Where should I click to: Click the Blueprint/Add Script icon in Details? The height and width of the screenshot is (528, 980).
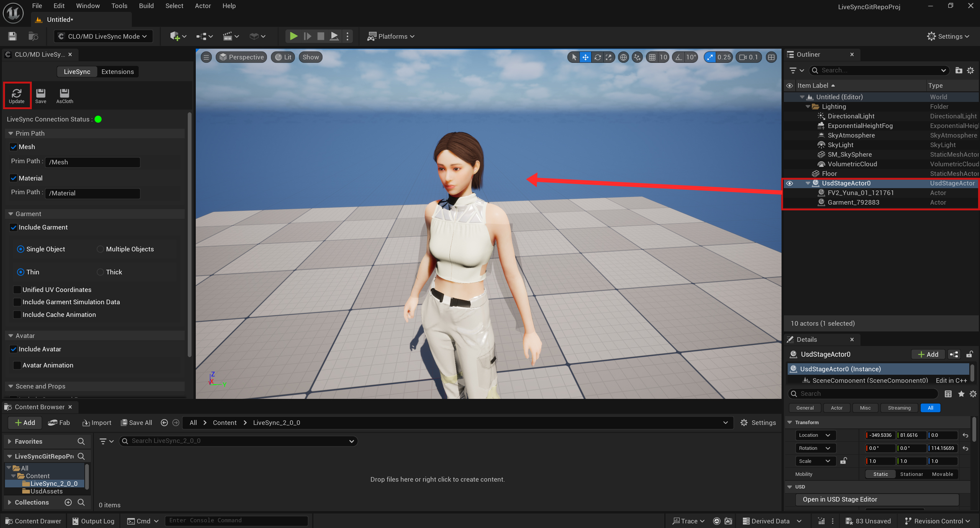(954, 354)
